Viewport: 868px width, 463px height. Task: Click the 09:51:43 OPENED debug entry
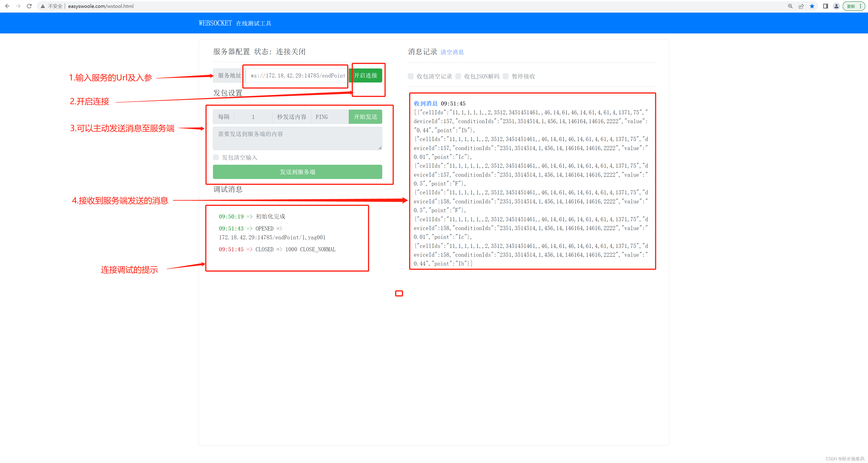pyautogui.click(x=272, y=233)
